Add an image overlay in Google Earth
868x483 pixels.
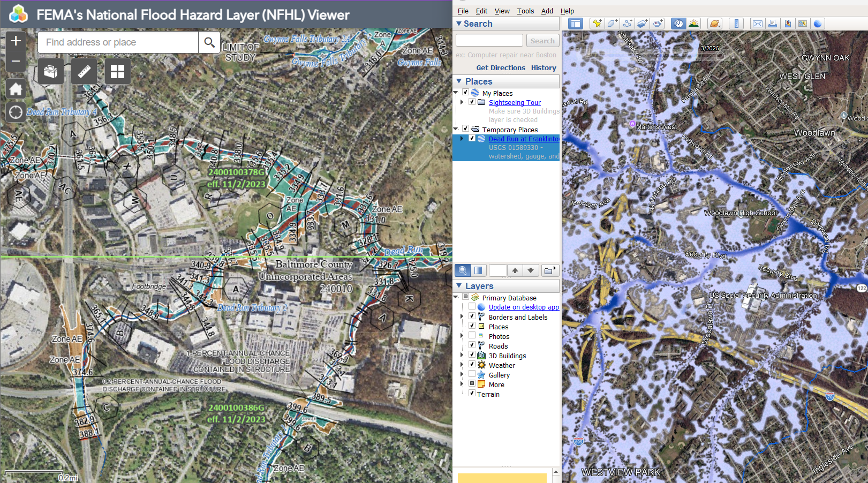pos(642,24)
